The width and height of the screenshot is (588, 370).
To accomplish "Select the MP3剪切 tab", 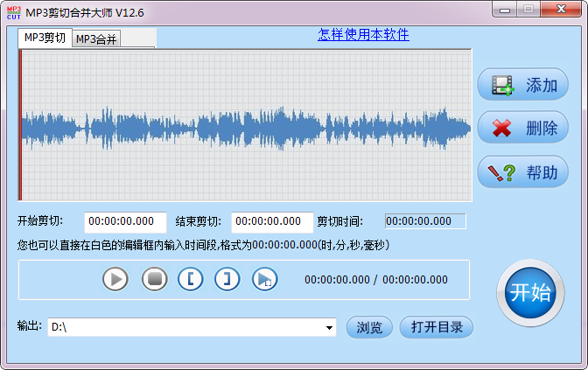I will pos(45,38).
